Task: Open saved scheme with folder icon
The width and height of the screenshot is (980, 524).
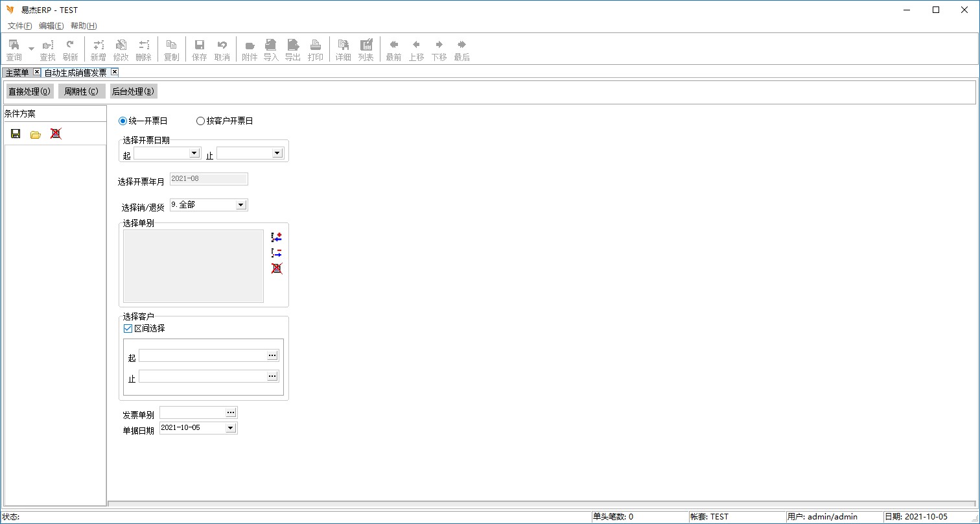Action: click(x=36, y=134)
